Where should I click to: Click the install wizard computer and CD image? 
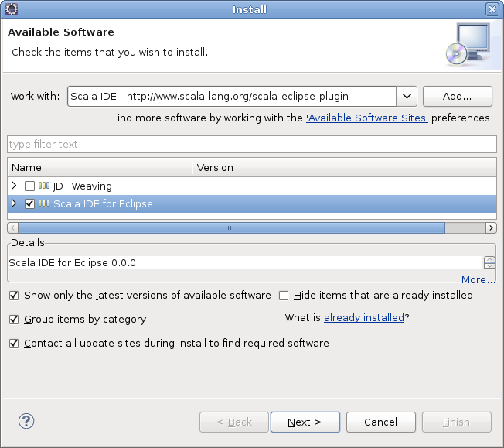pyautogui.click(x=468, y=44)
